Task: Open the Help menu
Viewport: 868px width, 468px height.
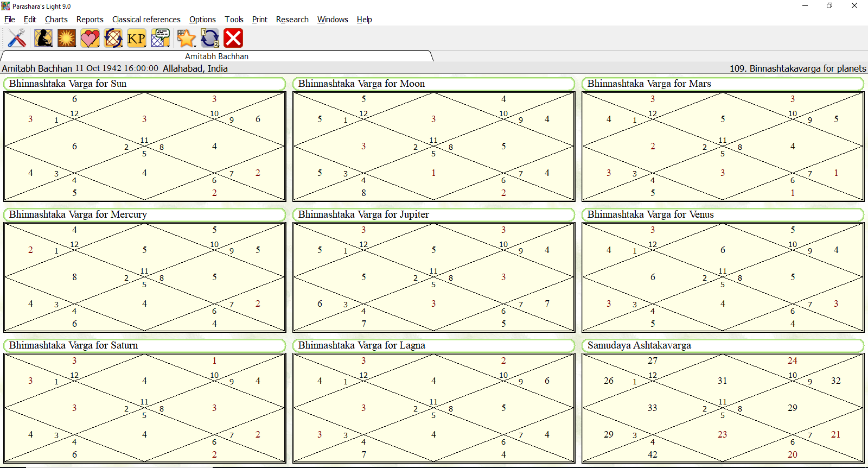Action: (365, 20)
